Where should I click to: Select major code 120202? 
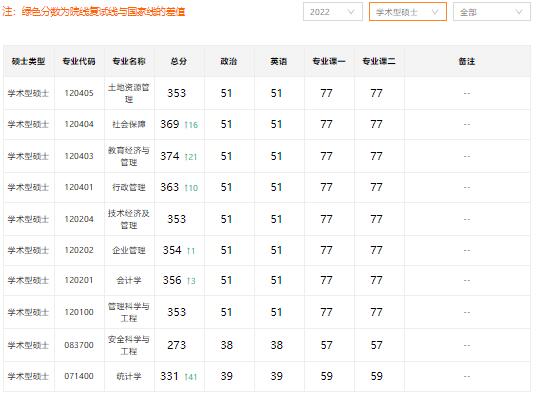point(79,250)
